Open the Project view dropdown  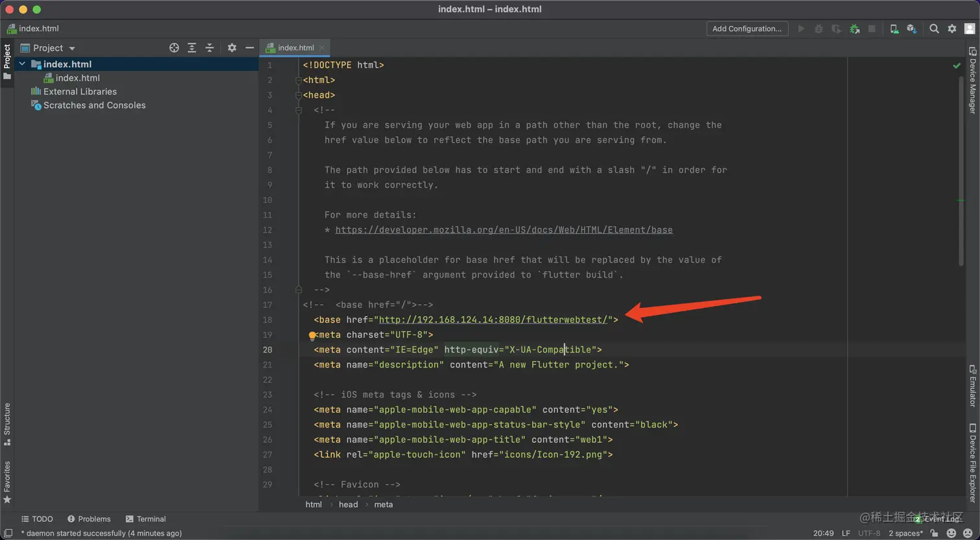coord(72,48)
